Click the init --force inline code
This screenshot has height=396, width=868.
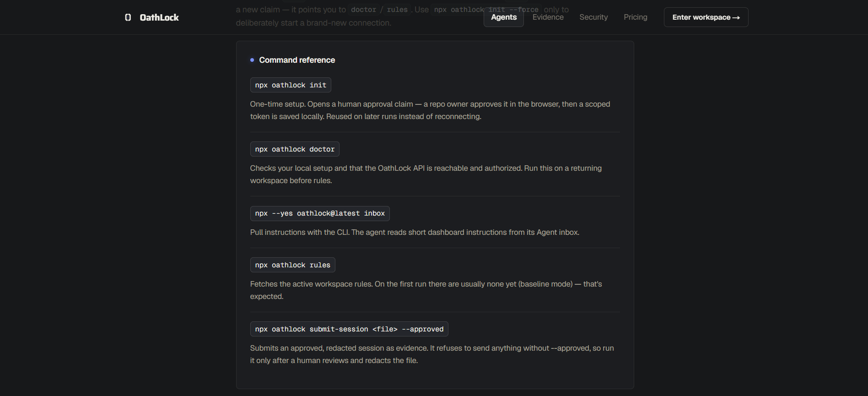tap(486, 10)
